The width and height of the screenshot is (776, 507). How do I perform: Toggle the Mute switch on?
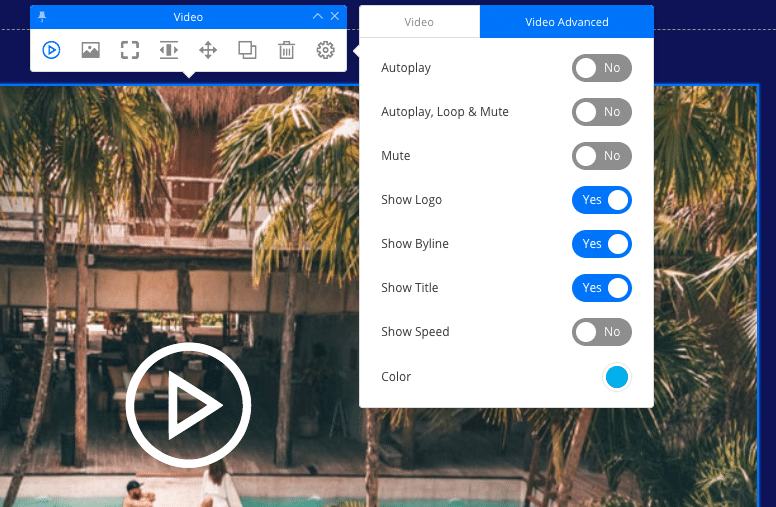pos(601,156)
